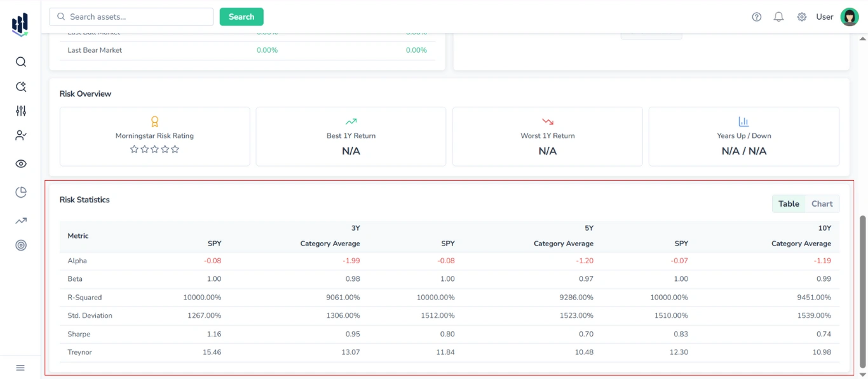This screenshot has height=379, width=868.
Task: Select the allocation pie chart sidebar icon
Action: coord(20,191)
